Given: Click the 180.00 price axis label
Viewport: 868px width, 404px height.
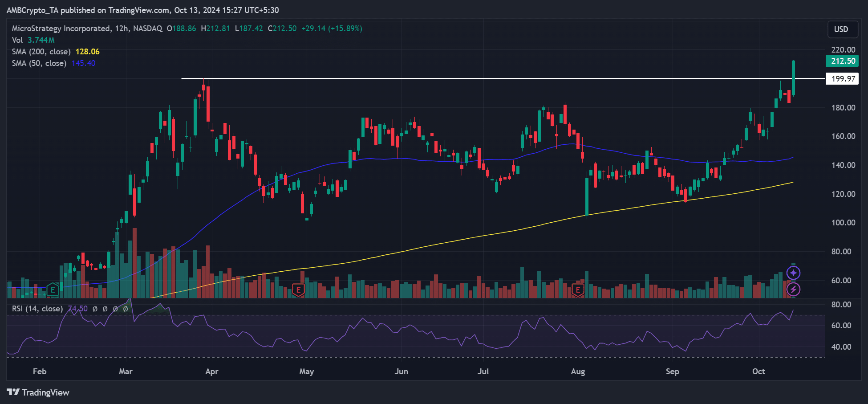Looking at the screenshot, I should (x=843, y=108).
